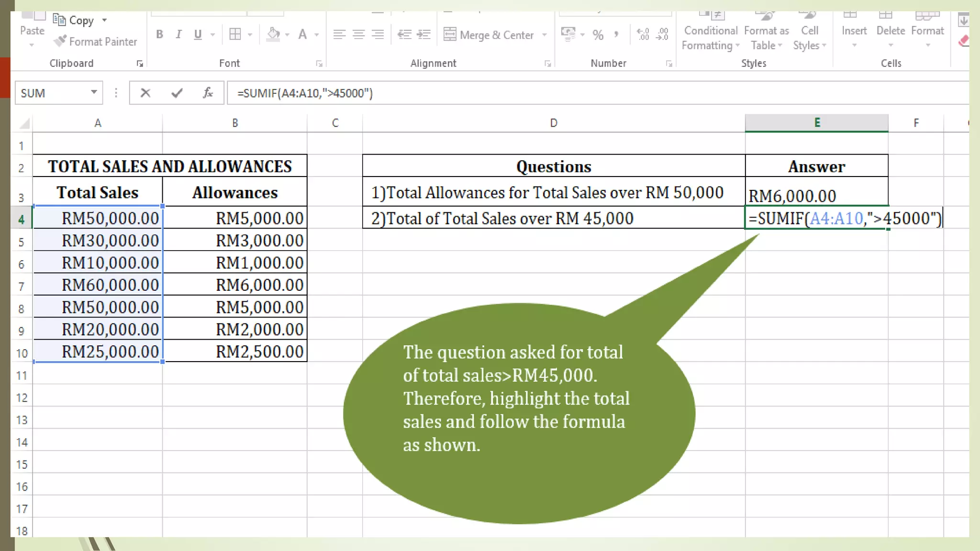Click the Insert cells button

coord(854,30)
